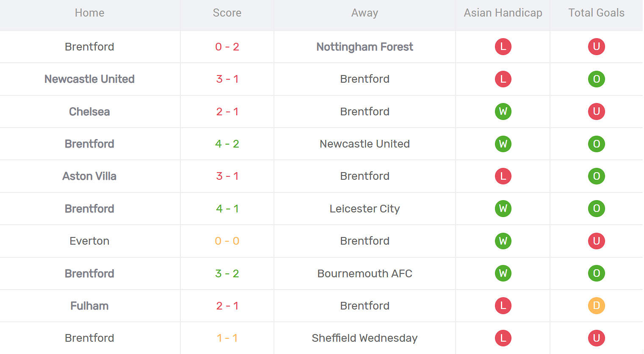Image resolution: width=644 pixels, height=354 pixels.
Task: Select the 0 - 0 score at Everton
Action: (227, 241)
